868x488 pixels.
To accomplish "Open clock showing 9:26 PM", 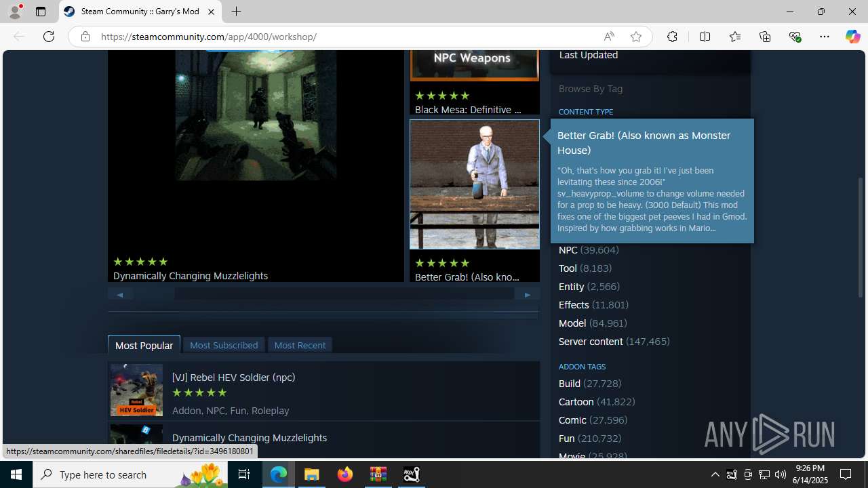I will [810, 474].
